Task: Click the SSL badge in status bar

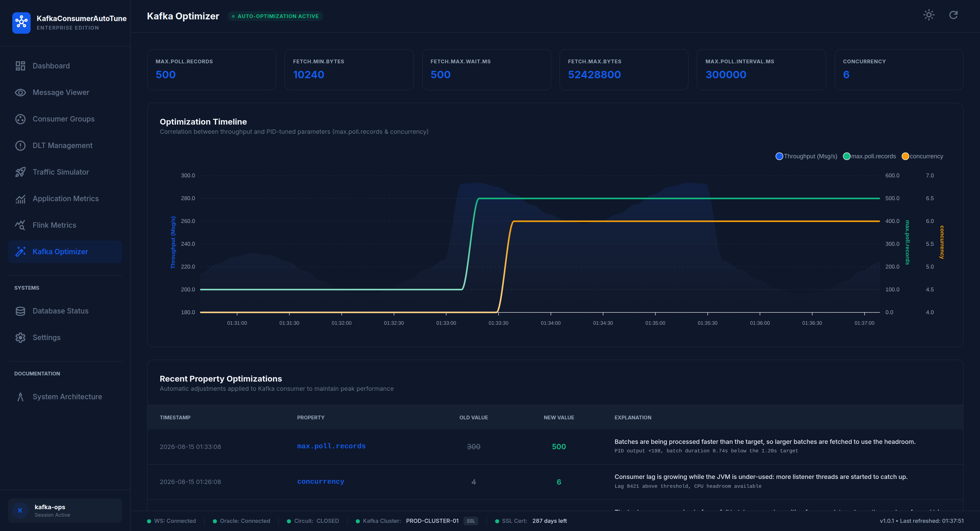Action: (x=471, y=521)
